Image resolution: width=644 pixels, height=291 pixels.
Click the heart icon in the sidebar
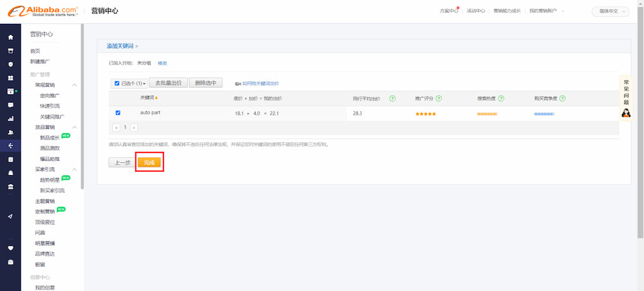tap(10, 248)
